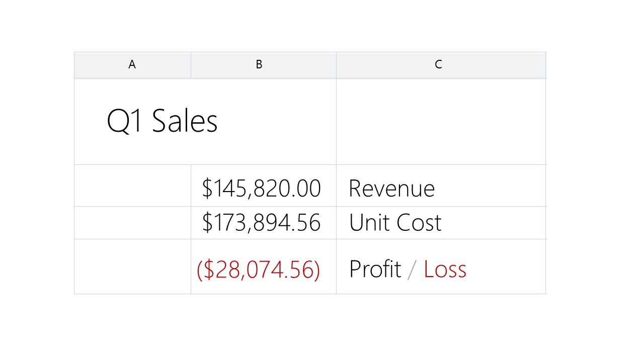Click the blank area right of Unit Cost
This screenshot has height=362, width=644.
(x=493, y=222)
